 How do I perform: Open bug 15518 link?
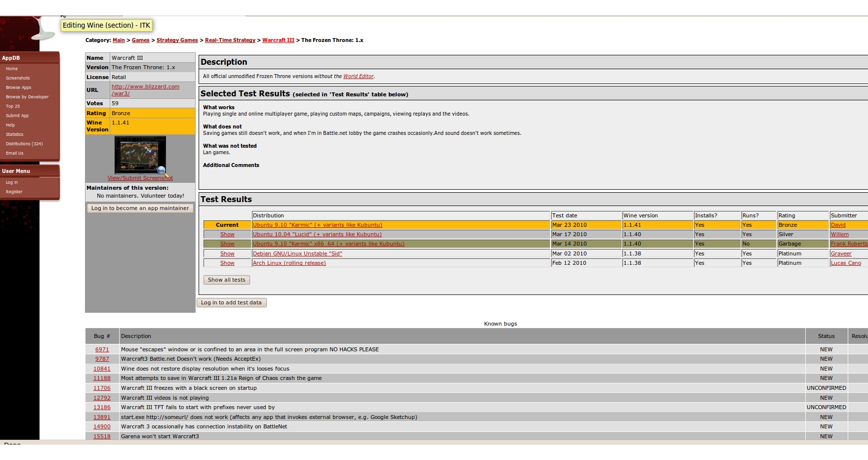point(102,437)
